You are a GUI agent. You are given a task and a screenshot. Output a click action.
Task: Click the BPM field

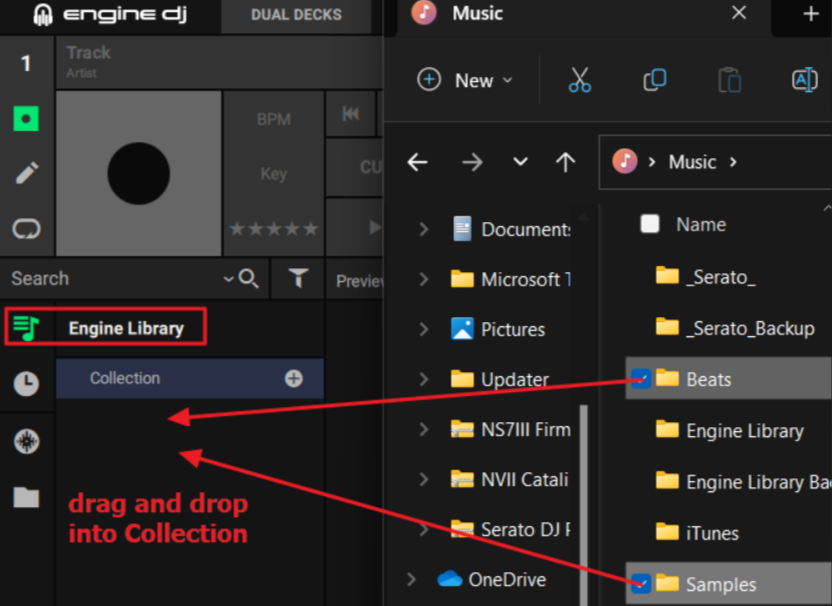[273, 119]
